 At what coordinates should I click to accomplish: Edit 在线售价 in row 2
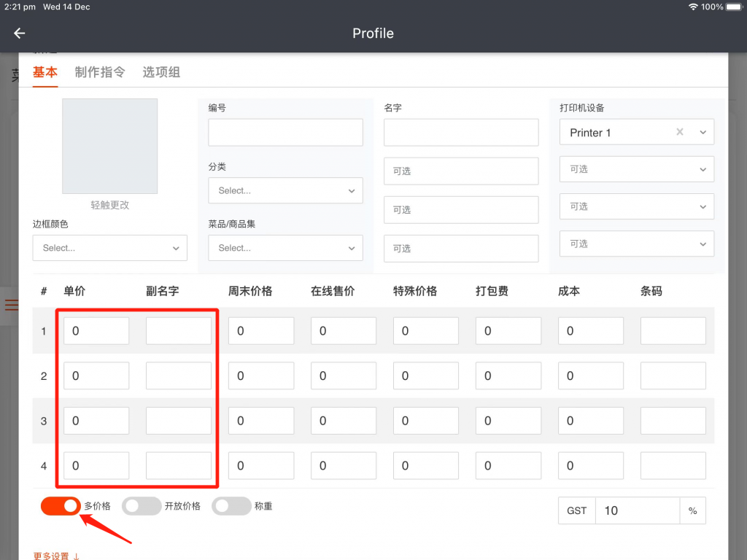click(344, 376)
